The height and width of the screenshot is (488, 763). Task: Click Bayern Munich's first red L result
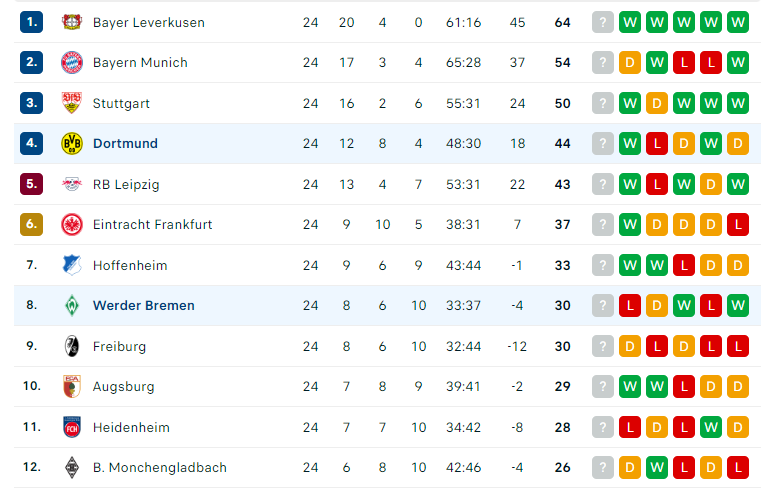click(x=684, y=63)
